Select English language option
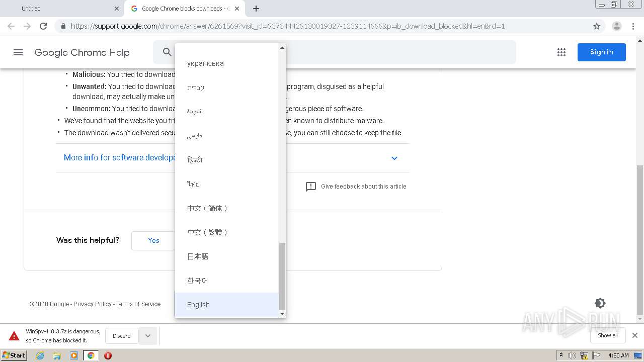Image resolution: width=644 pixels, height=362 pixels. (227, 305)
